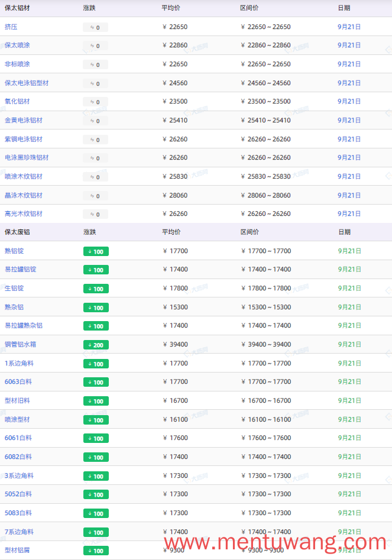This screenshot has width=392, height=560.
Task: Open the 高光木纹铝材 link
Action: [24, 213]
